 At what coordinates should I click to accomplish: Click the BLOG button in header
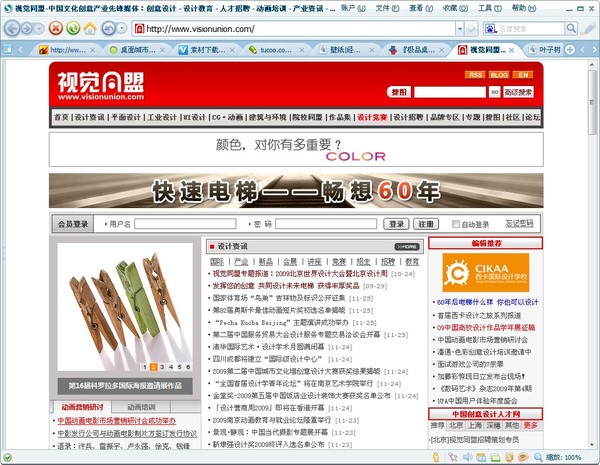pos(499,75)
